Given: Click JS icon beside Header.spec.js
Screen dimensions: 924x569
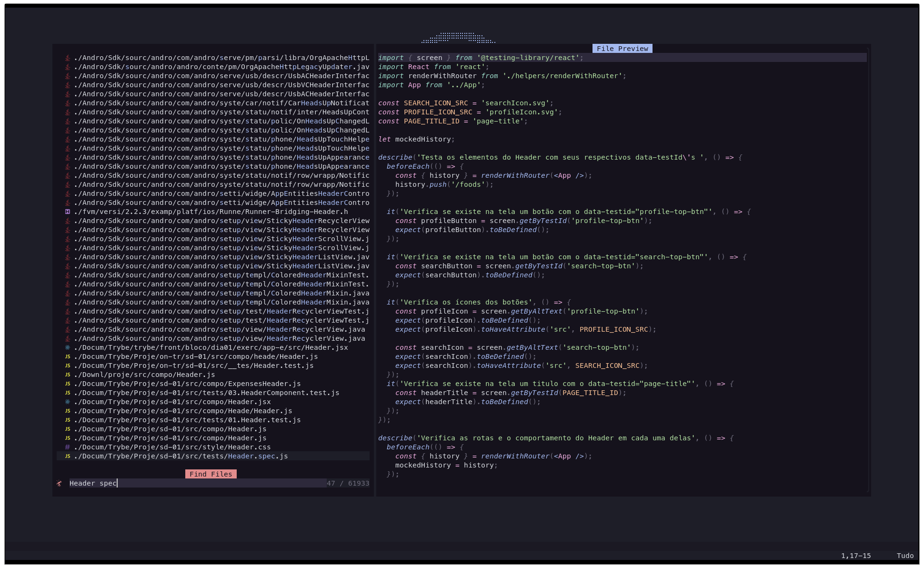Looking at the screenshot, I should click(x=68, y=456).
